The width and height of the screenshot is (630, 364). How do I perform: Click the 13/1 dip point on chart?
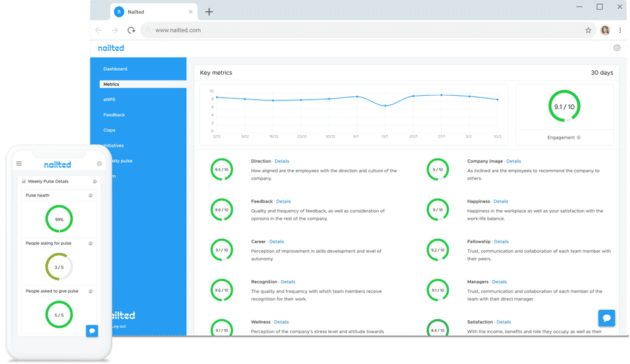385,106
